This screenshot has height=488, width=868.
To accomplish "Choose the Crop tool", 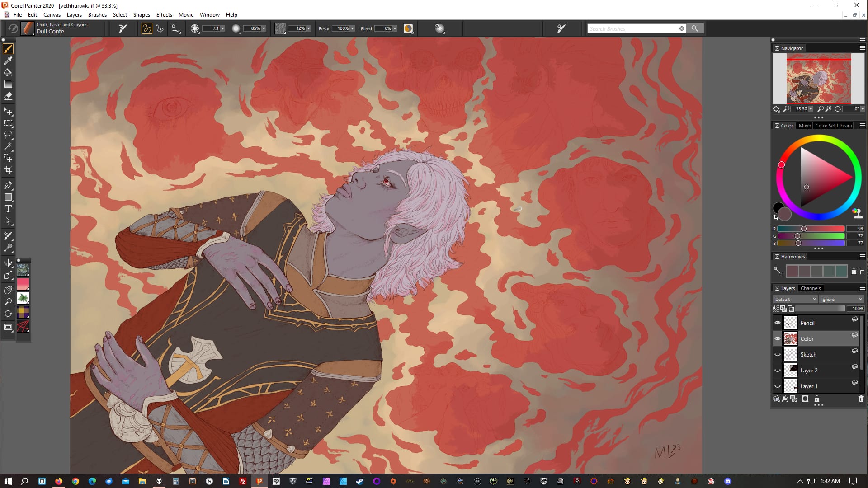I will 8,170.
